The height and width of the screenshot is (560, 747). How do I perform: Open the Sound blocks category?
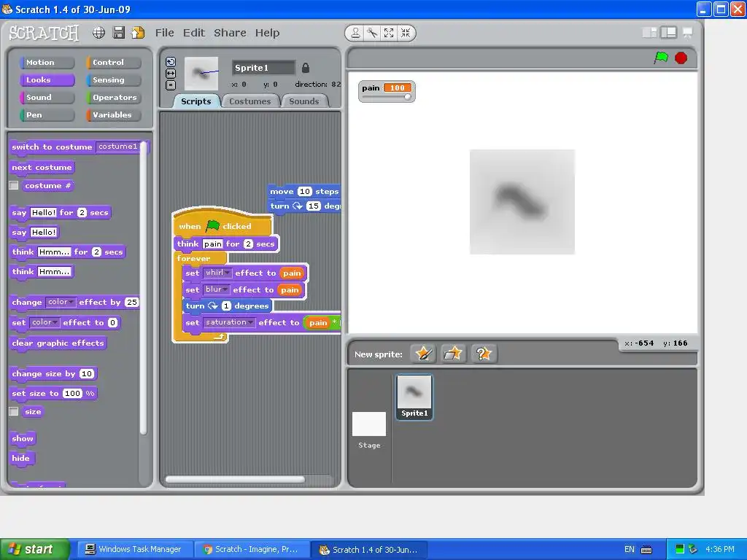47,97
